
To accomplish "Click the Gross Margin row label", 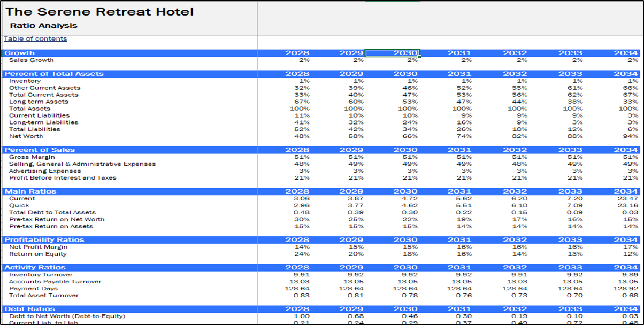I will click(x=32, y=157).
